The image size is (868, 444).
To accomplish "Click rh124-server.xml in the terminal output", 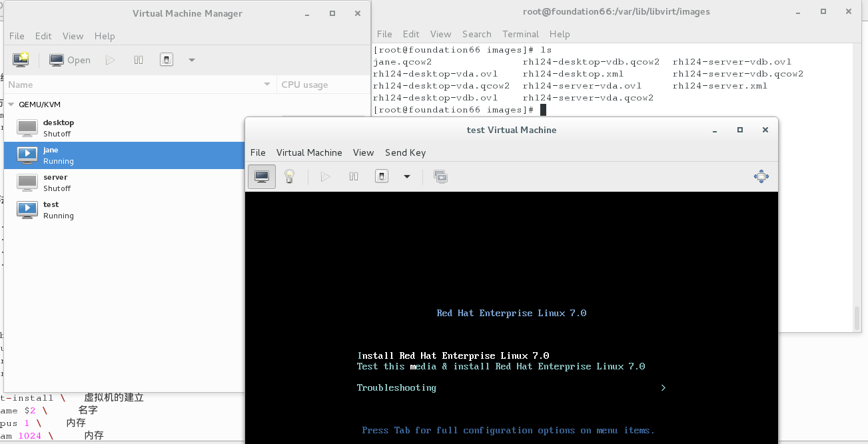I will tap(720, 86).
